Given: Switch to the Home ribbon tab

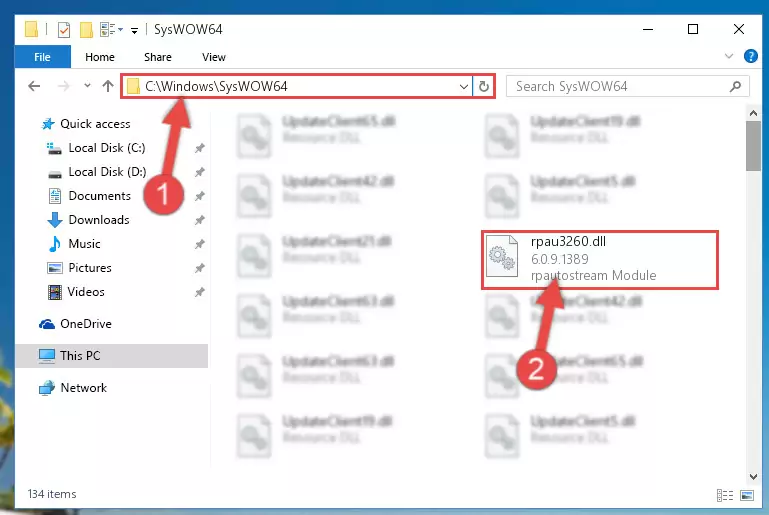Looking at the screenshot, I should [100, 57].
